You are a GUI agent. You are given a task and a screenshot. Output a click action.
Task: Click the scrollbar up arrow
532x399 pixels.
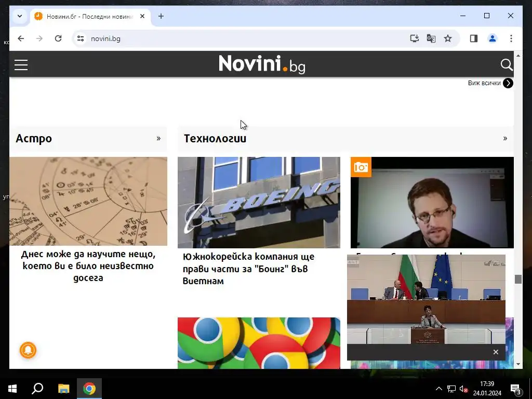(518, 55)
